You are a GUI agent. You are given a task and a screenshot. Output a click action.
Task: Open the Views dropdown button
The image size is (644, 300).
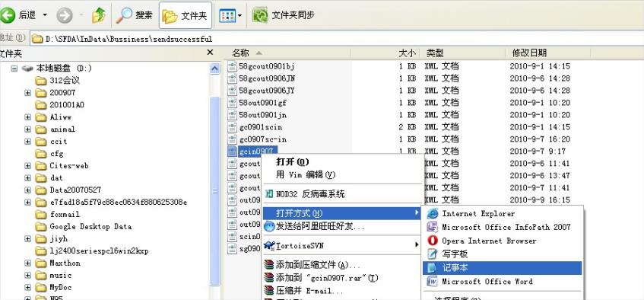click(230, 16)
